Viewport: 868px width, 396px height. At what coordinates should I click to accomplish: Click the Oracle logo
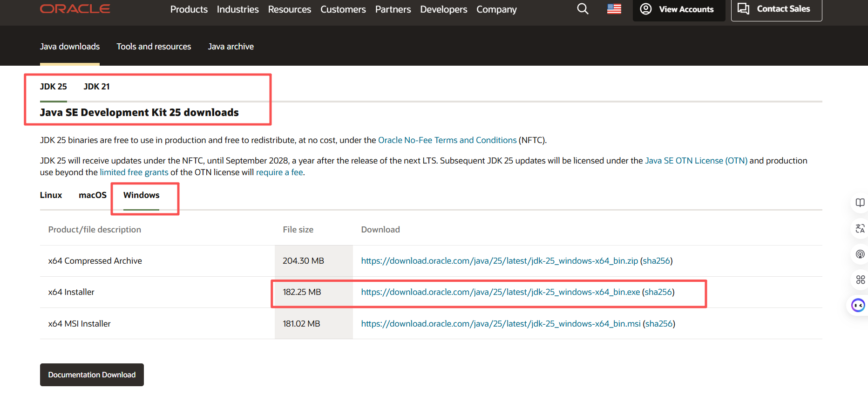click(x=75, y=9)
